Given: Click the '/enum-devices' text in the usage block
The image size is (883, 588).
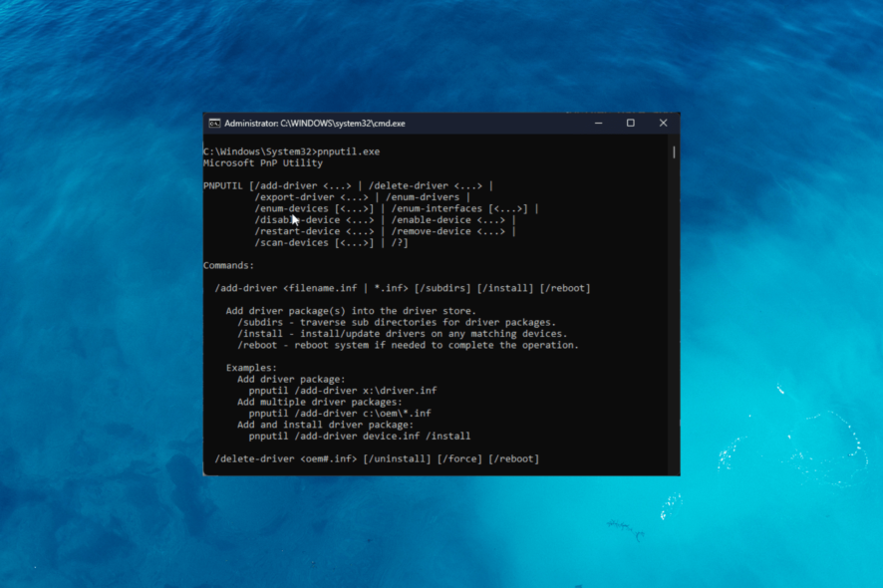Looking at the screenshot, I should pos(278,208).
